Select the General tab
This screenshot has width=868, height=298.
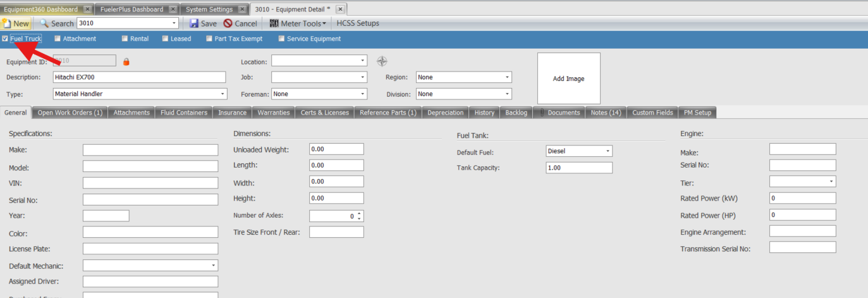coord(15,113)
